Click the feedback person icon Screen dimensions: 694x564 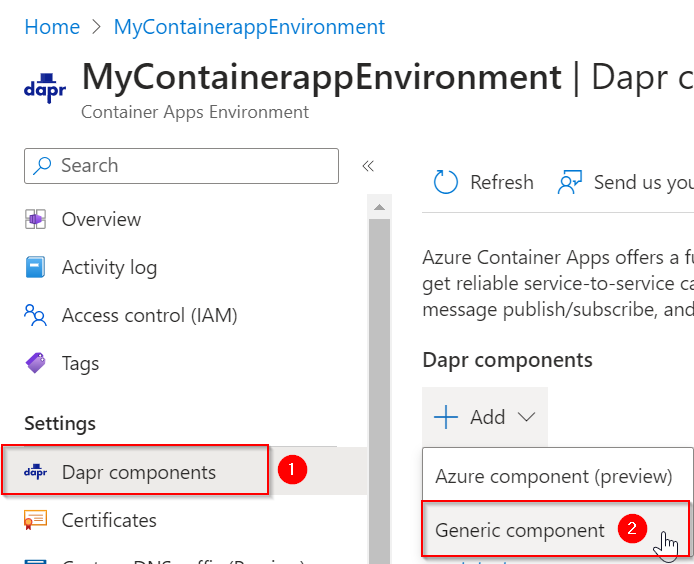coord(570,182)
